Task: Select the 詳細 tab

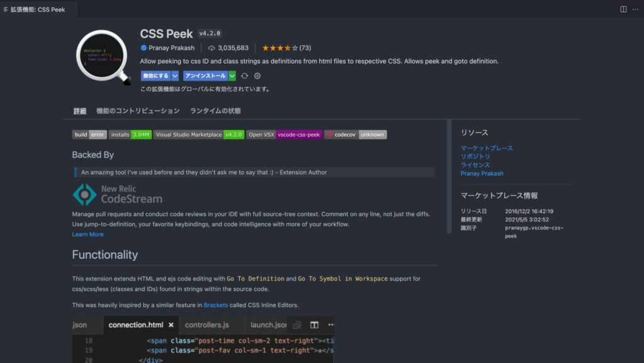Action: pyautogui.click(x=80, y=111)
